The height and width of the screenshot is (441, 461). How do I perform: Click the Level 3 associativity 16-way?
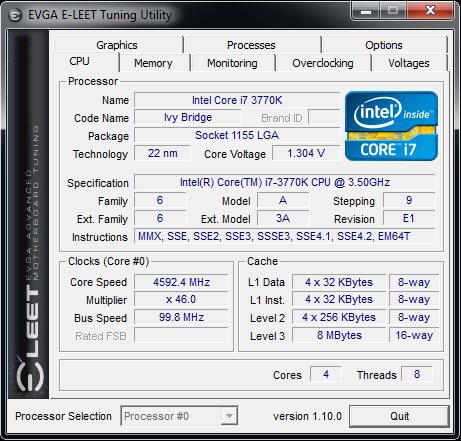[414, 335]
